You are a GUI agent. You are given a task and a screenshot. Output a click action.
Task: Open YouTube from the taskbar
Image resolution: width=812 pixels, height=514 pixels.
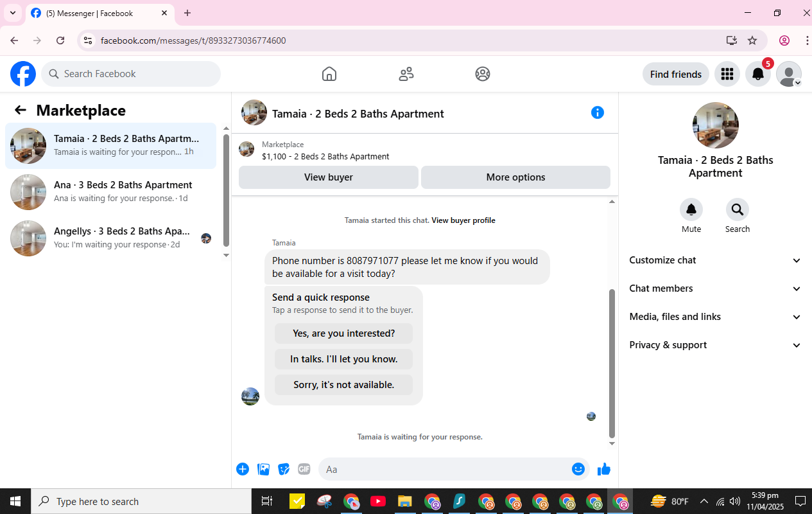378,501
